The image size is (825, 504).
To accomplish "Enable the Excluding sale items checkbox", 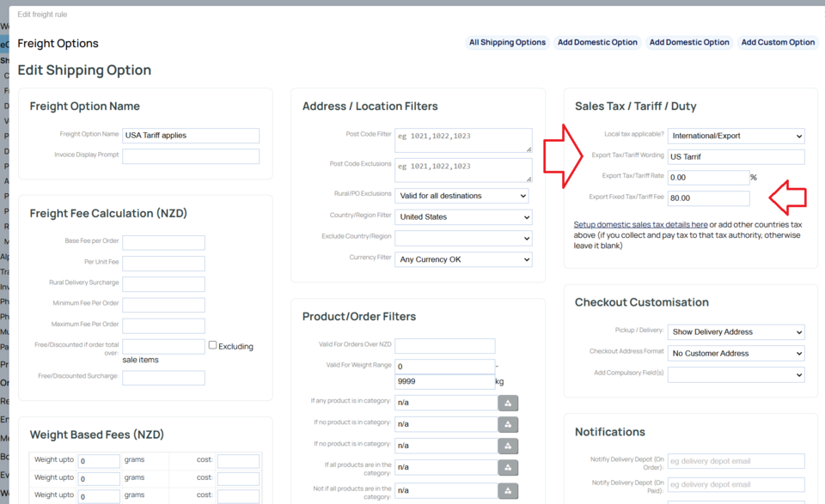I will pos(212,345).
